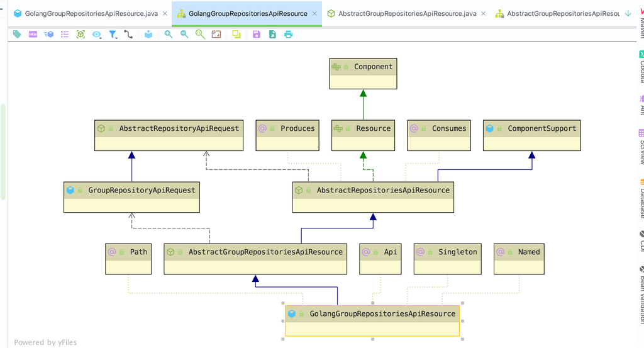Expand the hidden tabs list arrow
The width and height of the screenshot is (644, 348).
click(x=628, y=13)
